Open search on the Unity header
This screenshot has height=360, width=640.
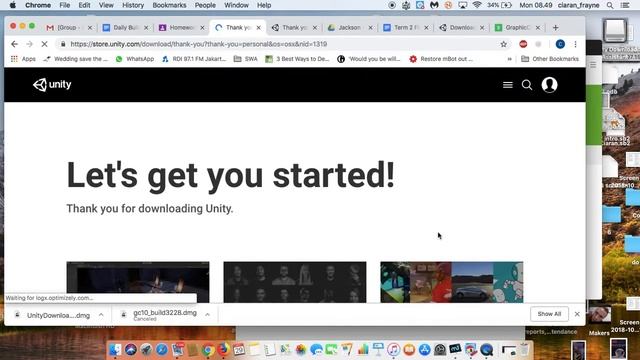pos(527,85)
